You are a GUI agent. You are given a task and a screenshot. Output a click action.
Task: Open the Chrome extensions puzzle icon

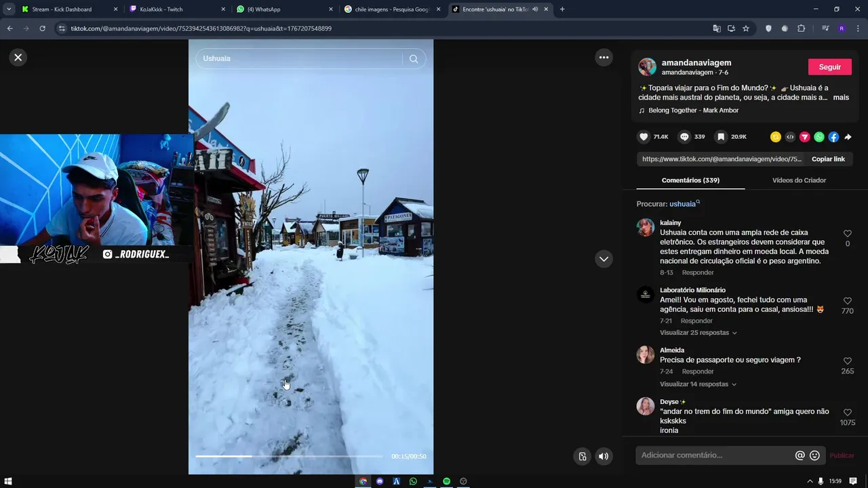(x=801, y=28)
